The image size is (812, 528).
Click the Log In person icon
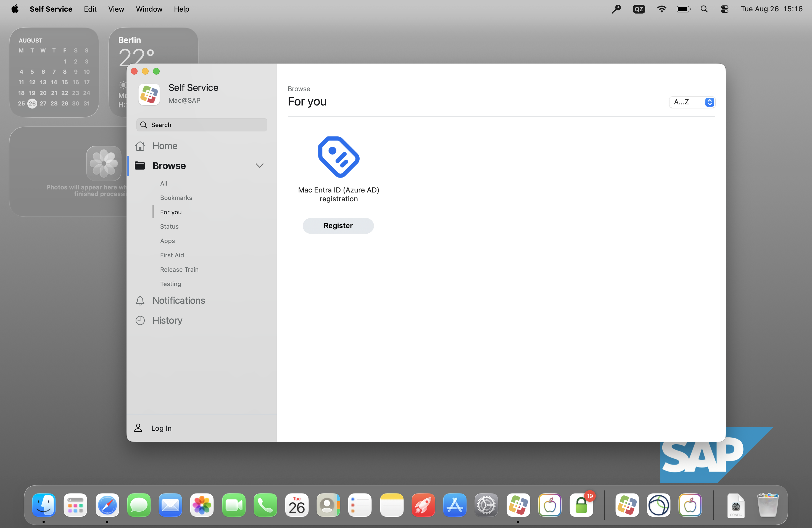(138, 428)
